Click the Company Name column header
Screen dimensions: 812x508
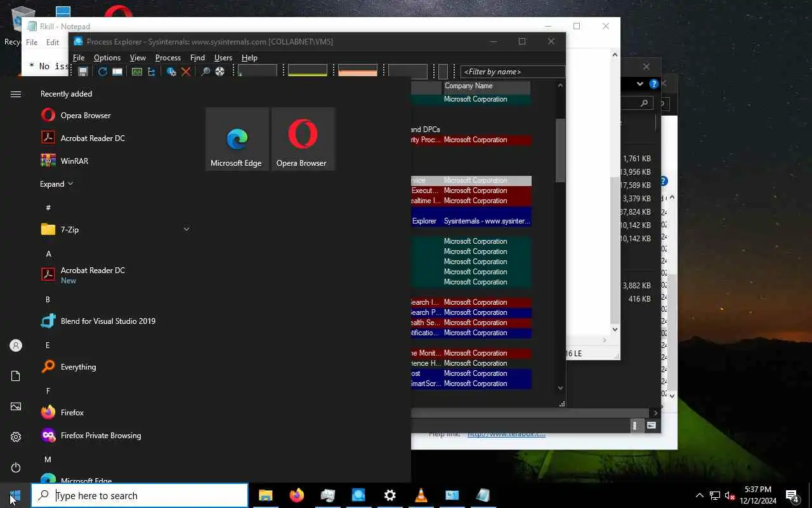pos(486,86)
